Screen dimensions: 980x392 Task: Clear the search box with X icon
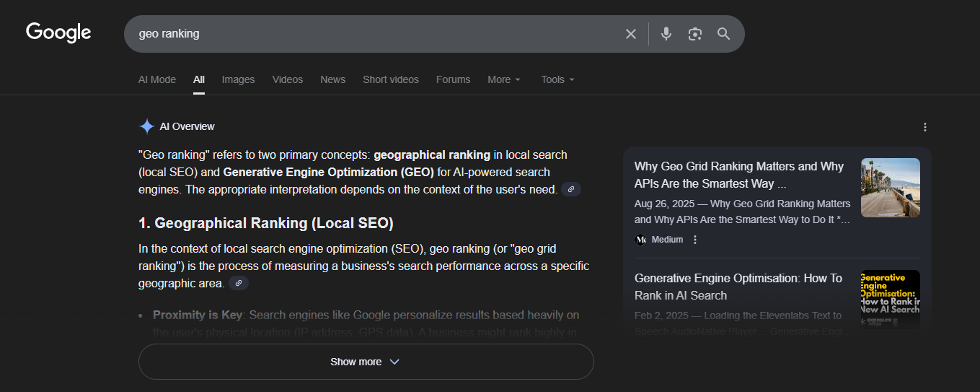[x=631, y=34]
